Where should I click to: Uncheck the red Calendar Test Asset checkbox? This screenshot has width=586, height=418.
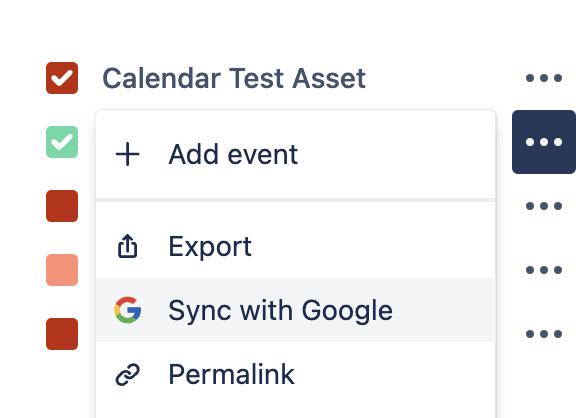coord(62,78)
